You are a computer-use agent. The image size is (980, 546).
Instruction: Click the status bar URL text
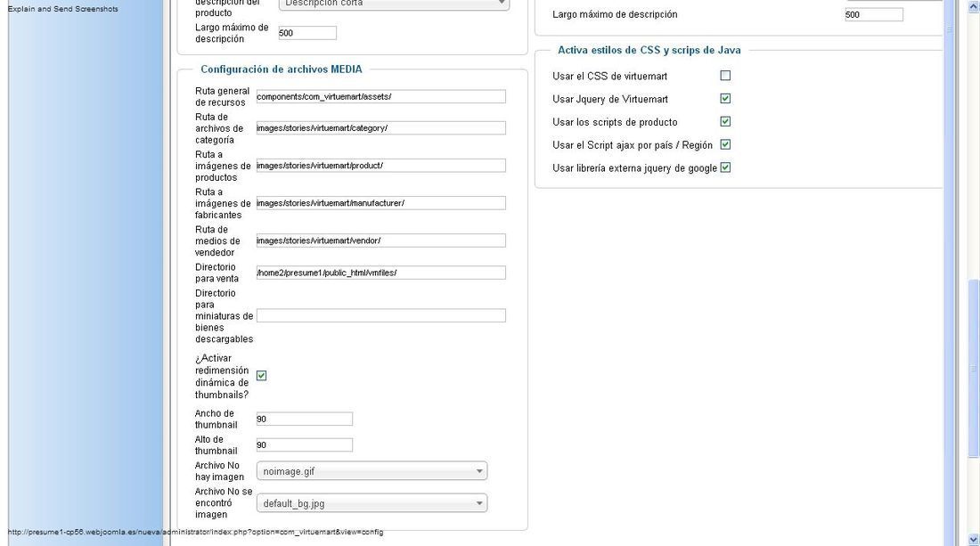click(x=195, y=533)
